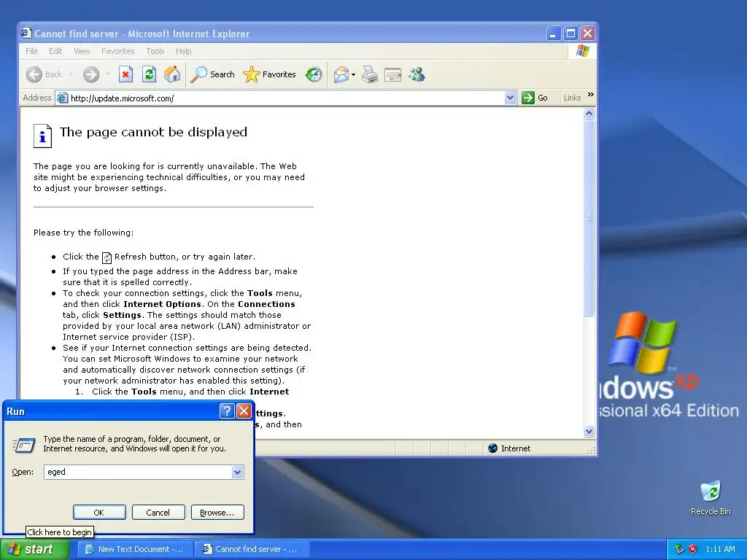Expand the Mail button dropdown arrow
747x560 pixels.
pos(353,75)
